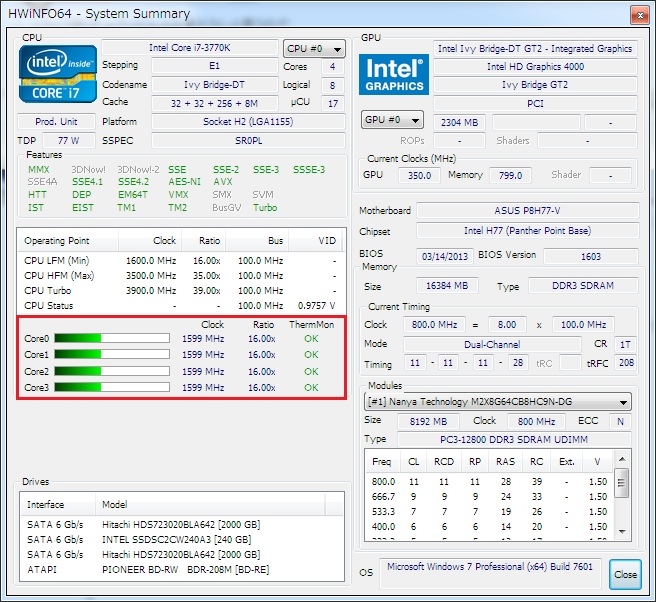
Task: Click the RAS column header in modules table
Action: click(x=505, y=461)
